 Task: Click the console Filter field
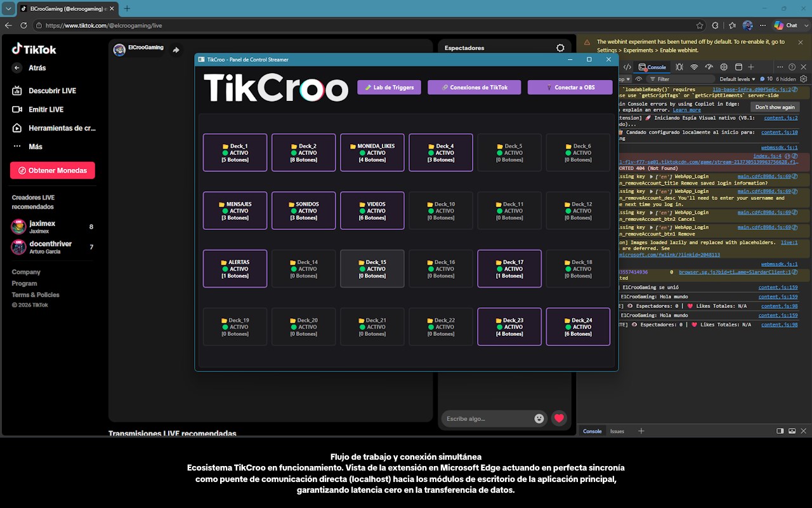point(682,79)
